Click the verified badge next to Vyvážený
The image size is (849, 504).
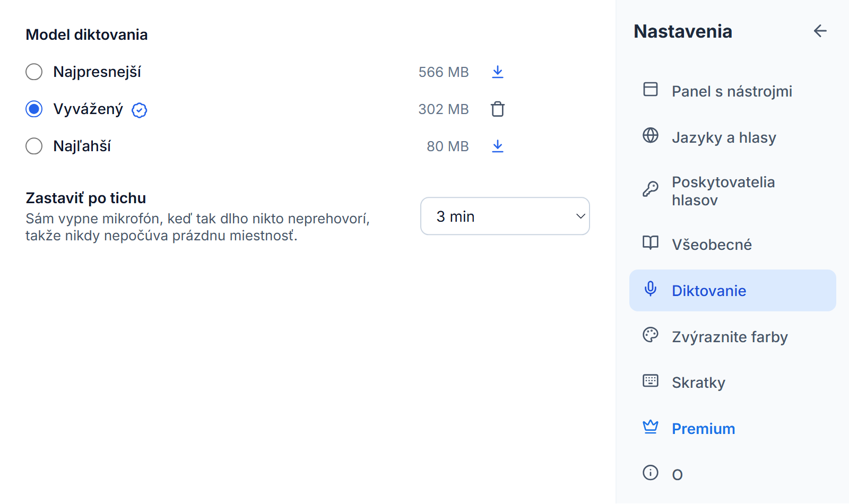[139, 110]
